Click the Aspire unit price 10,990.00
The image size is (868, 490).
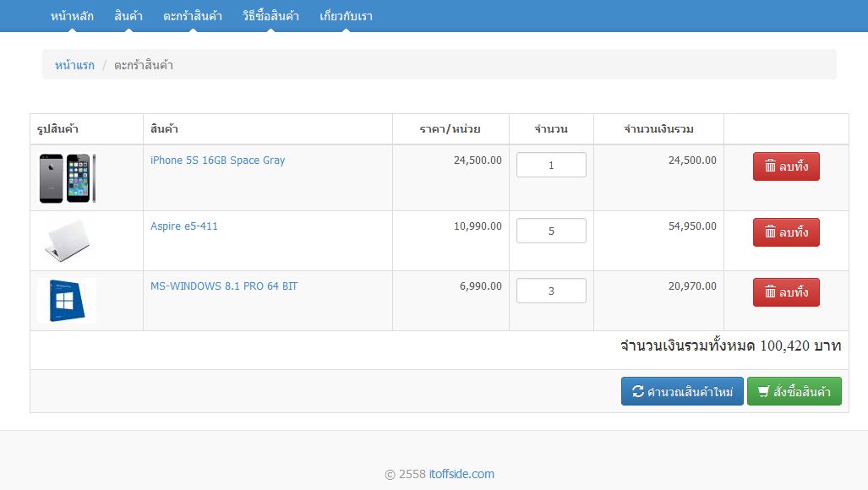(x=478, y=226)
